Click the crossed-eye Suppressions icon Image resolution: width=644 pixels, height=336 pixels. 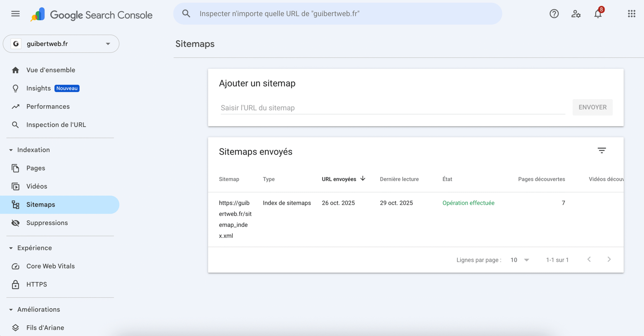point(15,223)
